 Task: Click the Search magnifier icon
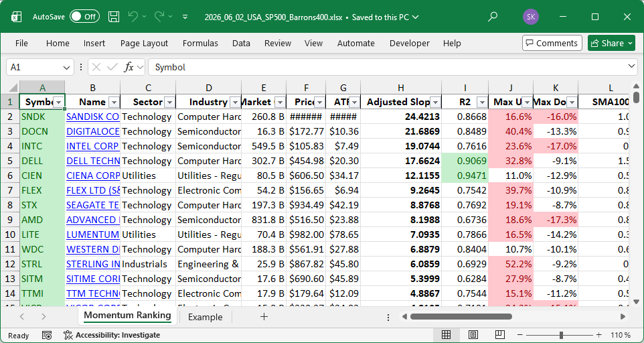(493, 17)
